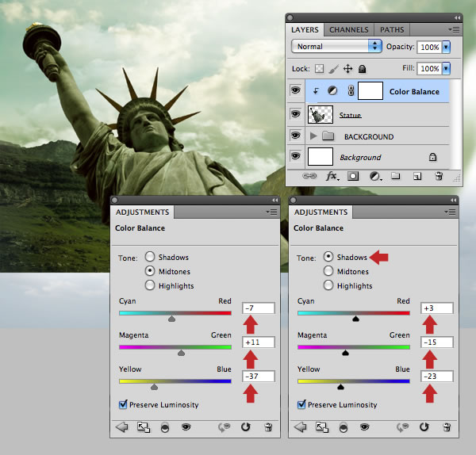Click the lock icon on the Background layer
The width and height of the screenshot is (476, 455).
432,157
